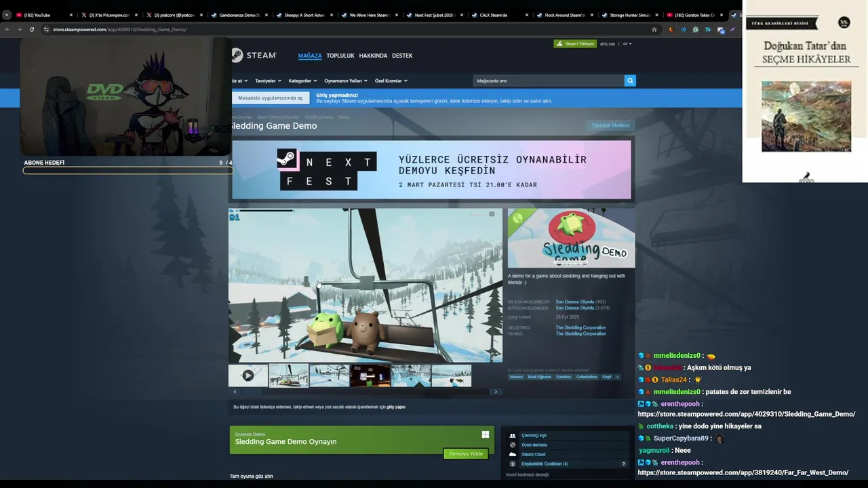Click the Steam logo in the page header
This screenshot has width=868, height=488.
(254, 56)
